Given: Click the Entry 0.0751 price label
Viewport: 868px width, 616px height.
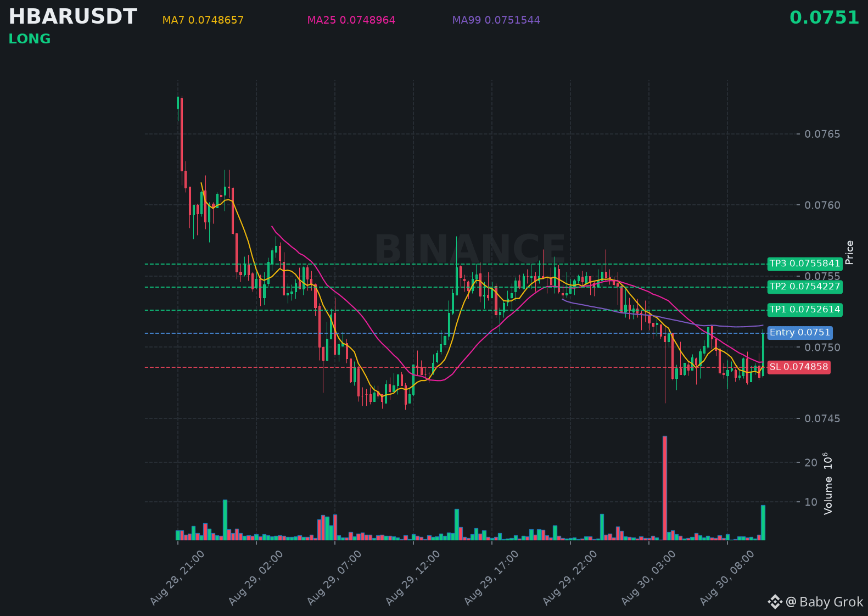Looking at the screenshot, I should tap(800, 333).
